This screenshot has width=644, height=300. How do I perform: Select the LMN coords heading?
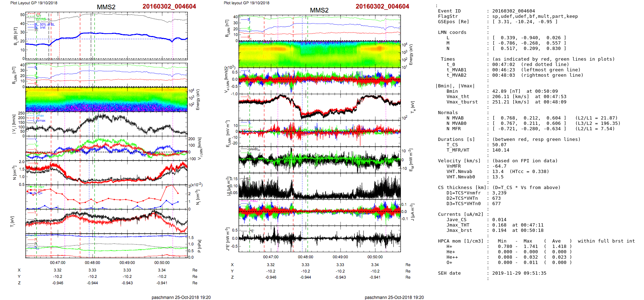tap(452, 32)
